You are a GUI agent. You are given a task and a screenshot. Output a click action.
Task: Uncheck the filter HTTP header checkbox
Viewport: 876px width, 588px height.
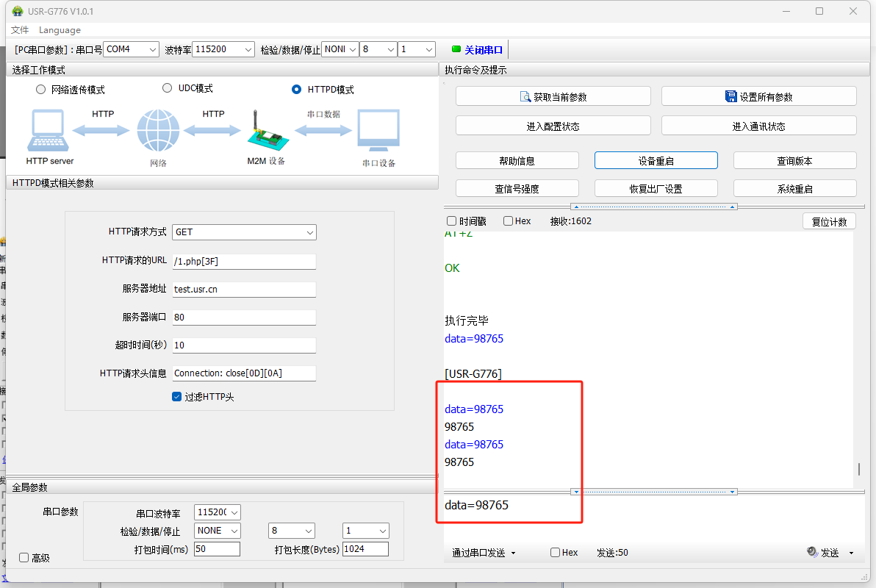[177, 397]
